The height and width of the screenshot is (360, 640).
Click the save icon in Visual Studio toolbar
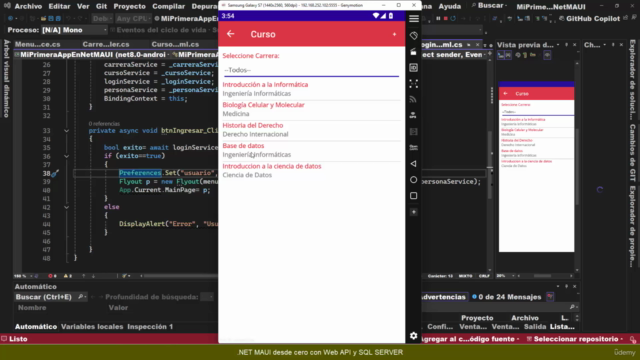(51, 19)
